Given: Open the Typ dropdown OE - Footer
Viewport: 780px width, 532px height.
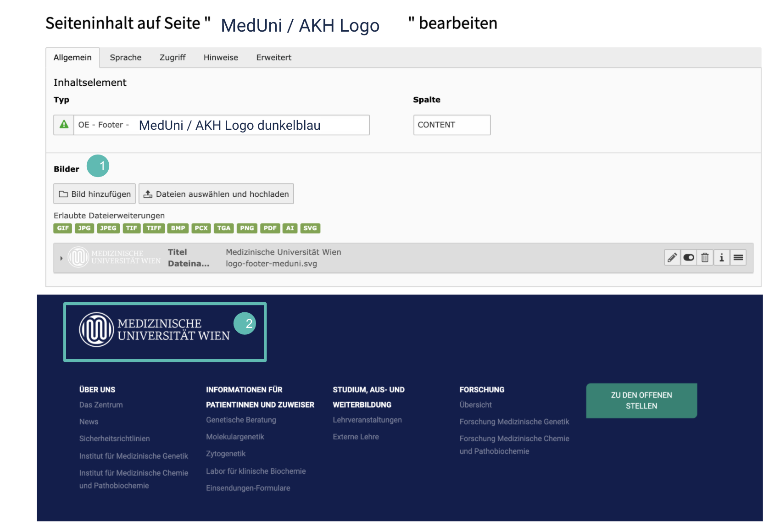Looking at the screenshot, I should [x=212, y=125].
